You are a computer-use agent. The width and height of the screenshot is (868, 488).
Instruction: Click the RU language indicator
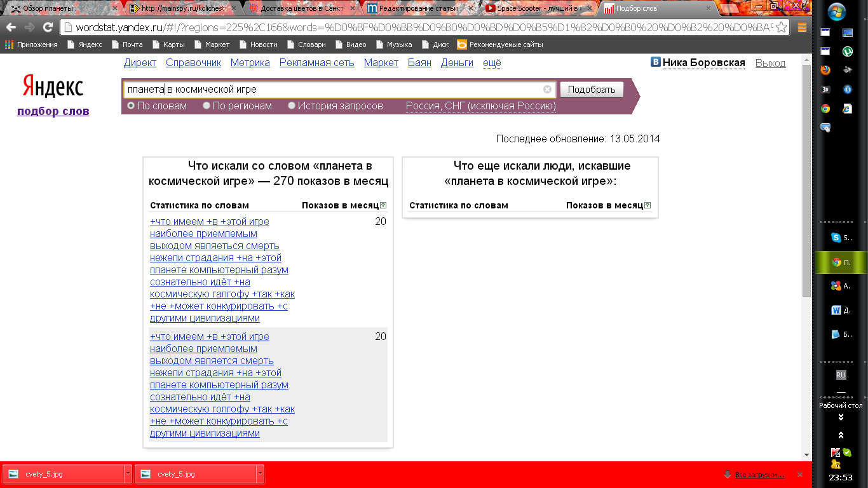(x=841, y=376)
